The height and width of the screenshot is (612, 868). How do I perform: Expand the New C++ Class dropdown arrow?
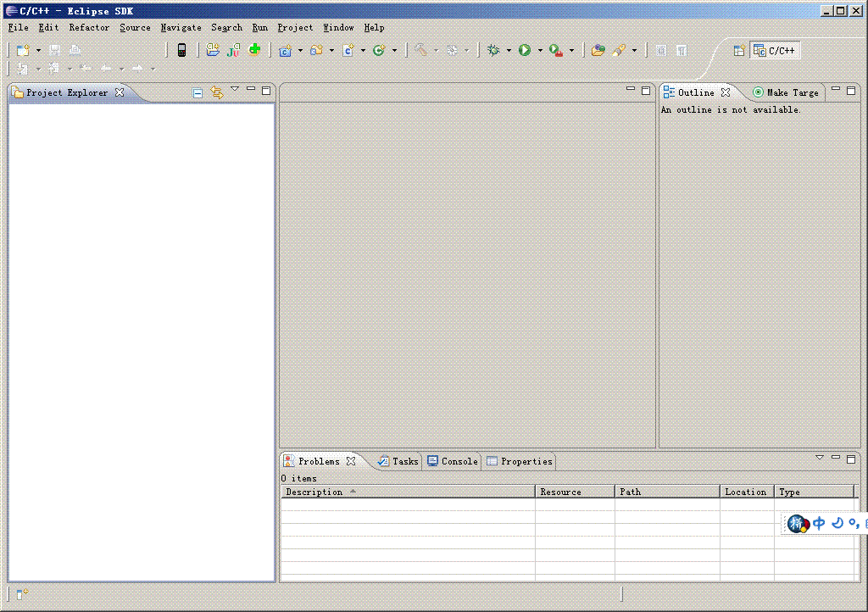[x=394, y=50]
